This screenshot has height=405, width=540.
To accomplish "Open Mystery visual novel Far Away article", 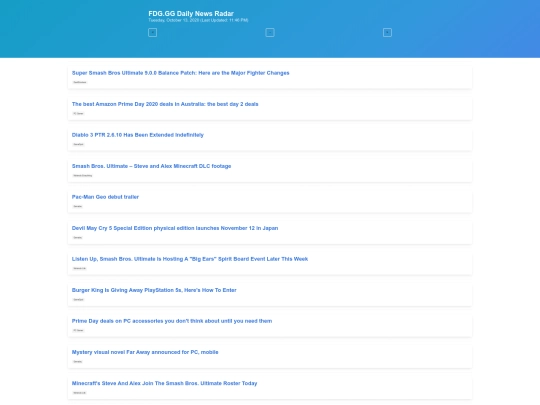I will (x=145, y=352).
